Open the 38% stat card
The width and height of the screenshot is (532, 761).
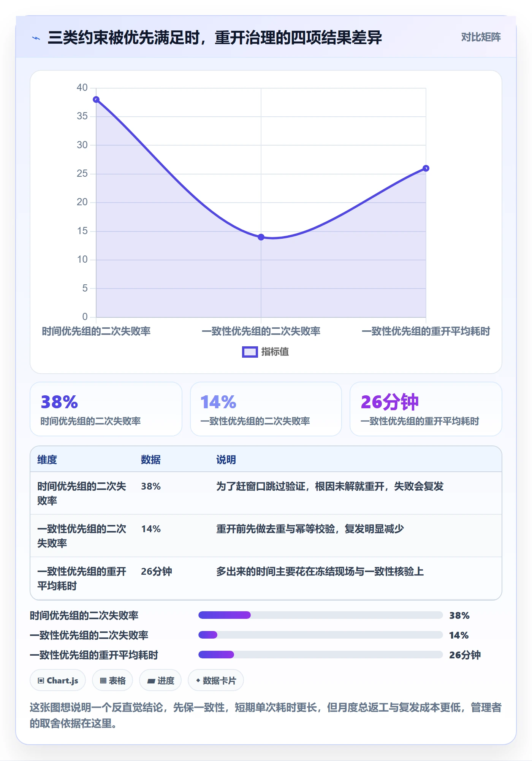click(x=106, y=409)
